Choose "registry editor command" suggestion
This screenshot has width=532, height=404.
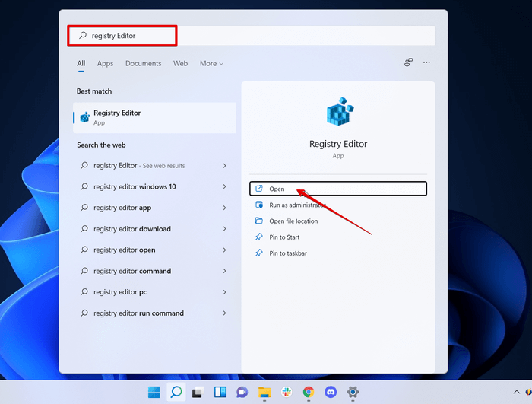click(132, 271)
